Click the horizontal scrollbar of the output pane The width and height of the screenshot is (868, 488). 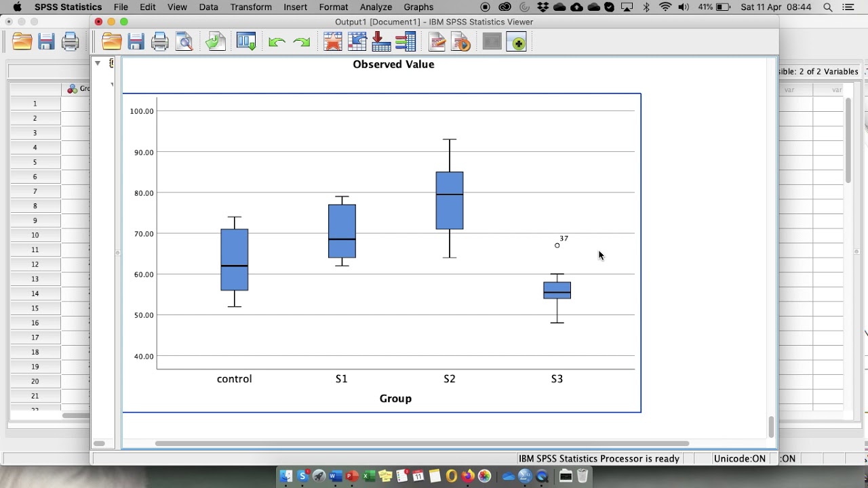click(422, 443)
